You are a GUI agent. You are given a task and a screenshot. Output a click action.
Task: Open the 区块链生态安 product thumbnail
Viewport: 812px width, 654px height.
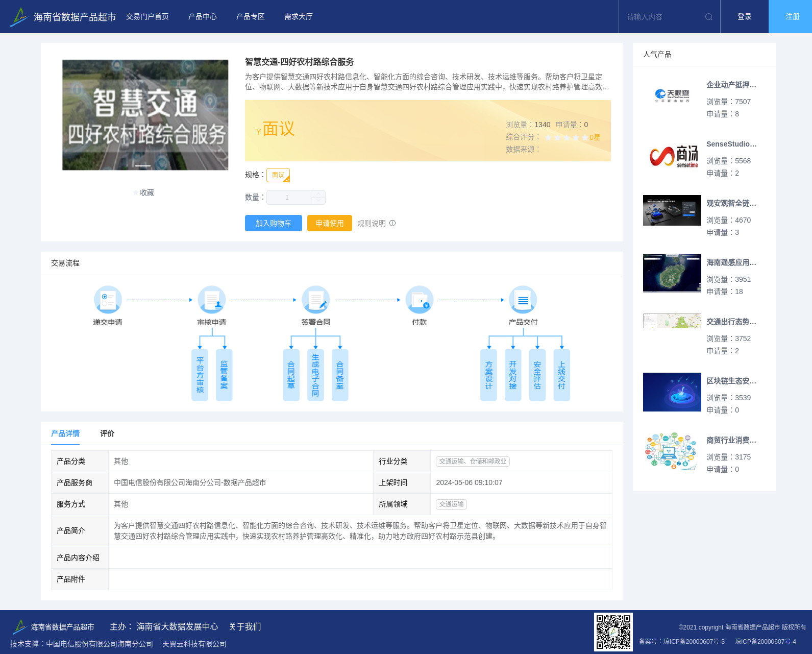(x=672, y=392)
